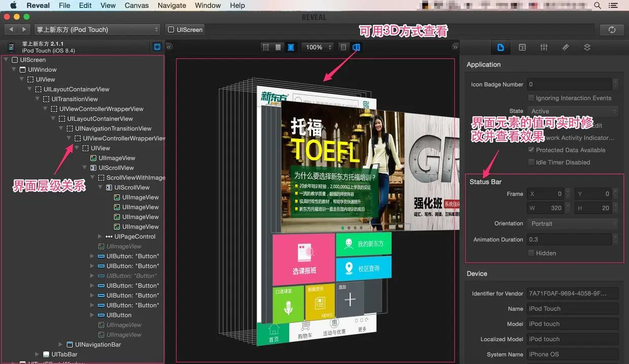
Task: Expand the last UIButton: "Button" row
Action: pyautogui.click(x=92, y=305)
